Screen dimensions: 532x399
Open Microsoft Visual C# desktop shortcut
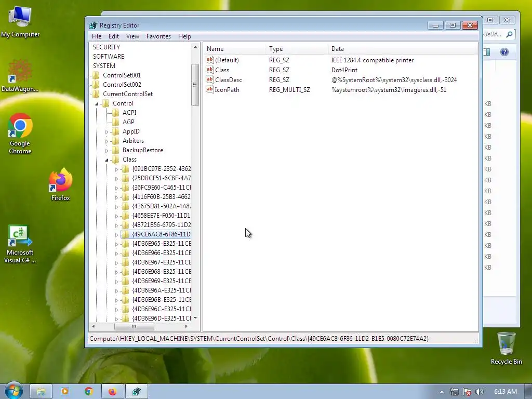tap(20, 244)
